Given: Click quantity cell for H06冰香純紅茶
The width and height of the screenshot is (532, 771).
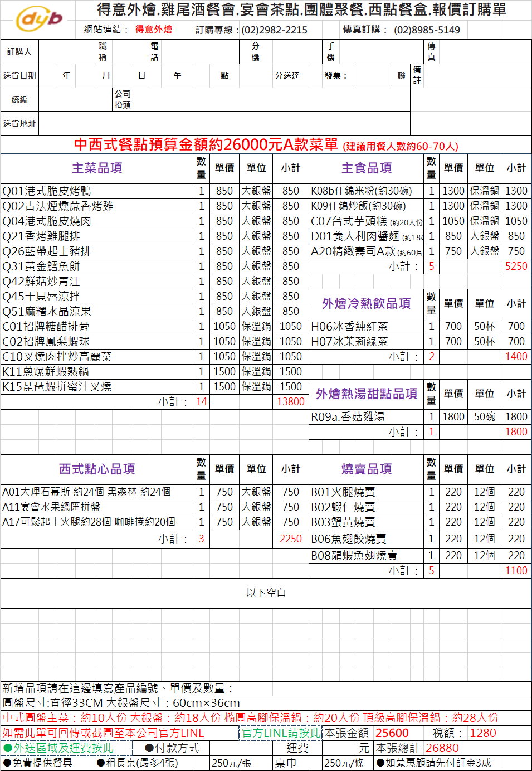Looking at the screenshot, I should point(431,326).
